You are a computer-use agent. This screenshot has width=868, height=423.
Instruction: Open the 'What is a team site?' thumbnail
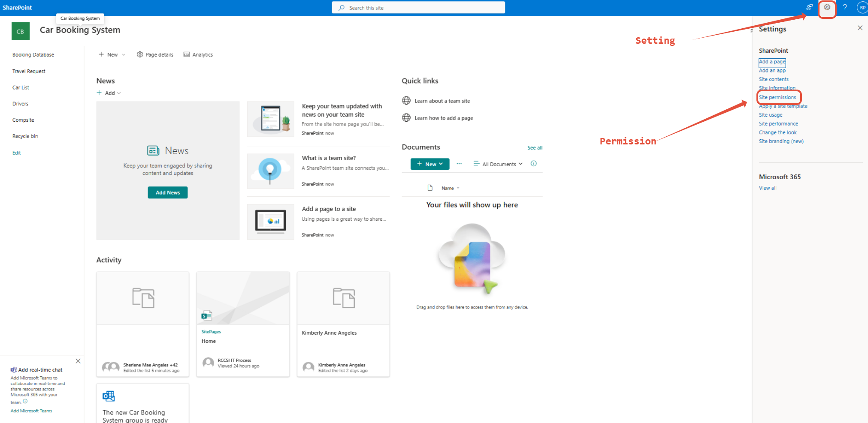271,171
